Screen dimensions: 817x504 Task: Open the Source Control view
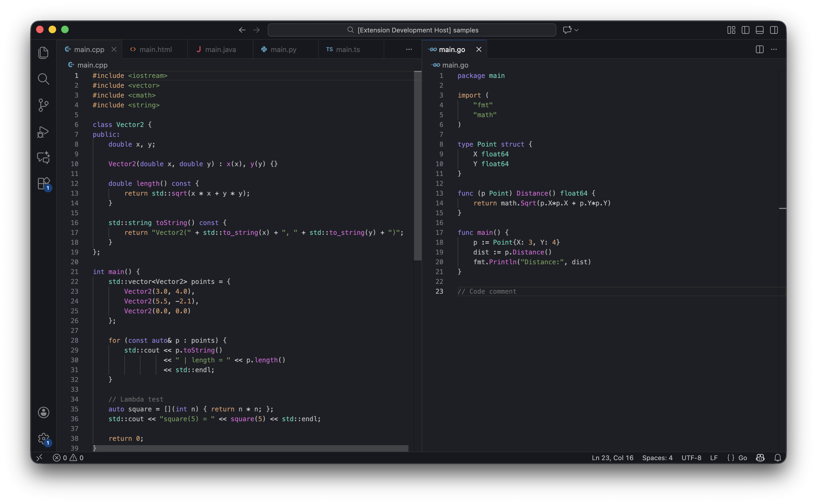pos(43,105)
